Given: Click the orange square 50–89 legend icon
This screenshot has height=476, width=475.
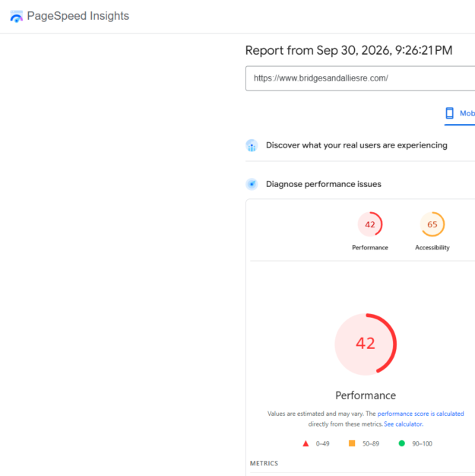Looking at the screenshot, I should point(352,443).
